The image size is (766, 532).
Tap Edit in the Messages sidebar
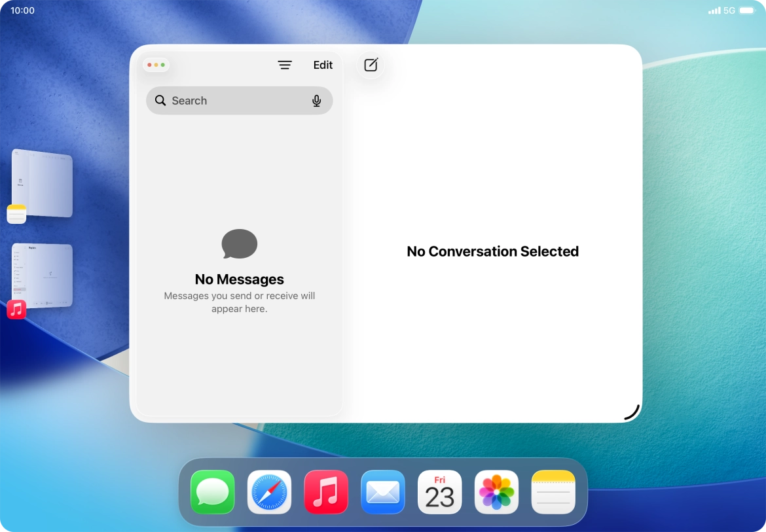[322, 65]
